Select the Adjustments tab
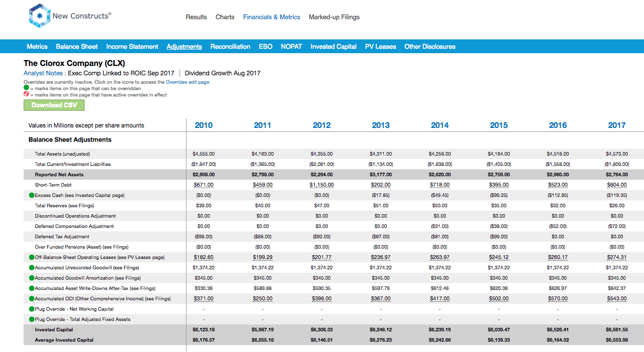Image resolution: width=644 pixels, height=352 pixels. pyautogui.click(x=184, y=47)
